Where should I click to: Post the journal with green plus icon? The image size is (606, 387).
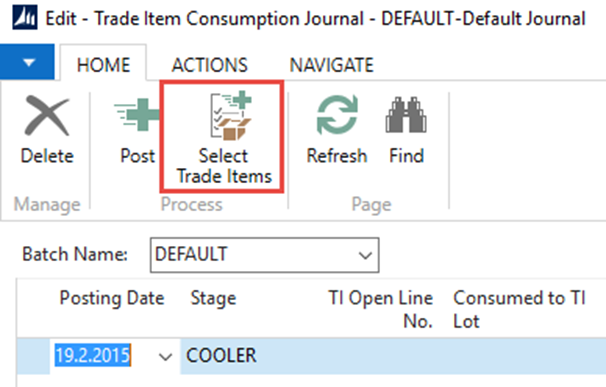coord(137,114)
